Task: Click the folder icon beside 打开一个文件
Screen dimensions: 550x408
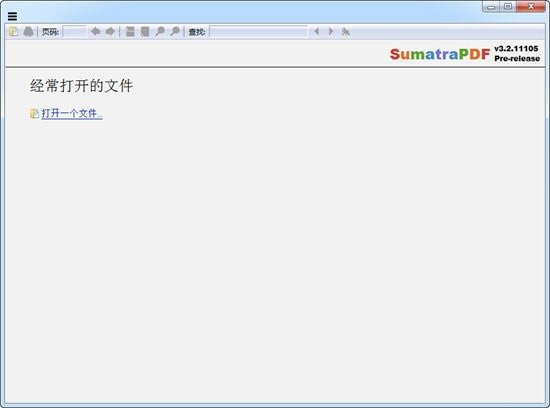Action: coord(34,114)
